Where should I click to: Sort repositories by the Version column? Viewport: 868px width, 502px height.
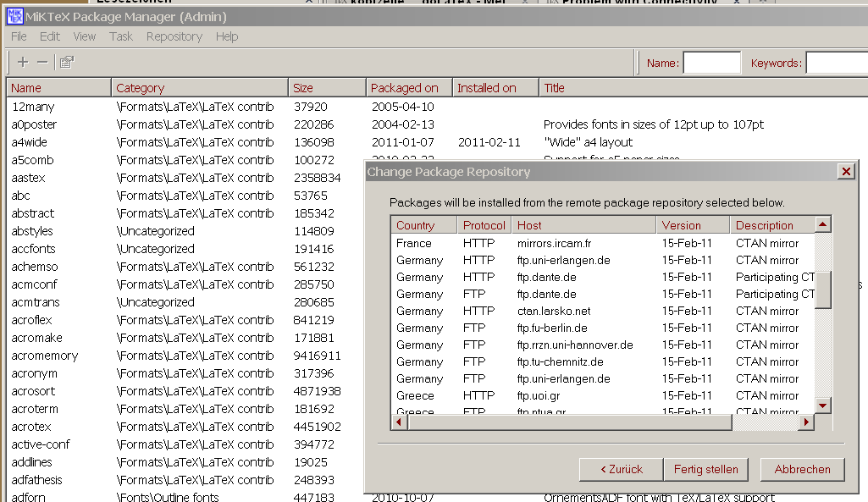[693, 225]
